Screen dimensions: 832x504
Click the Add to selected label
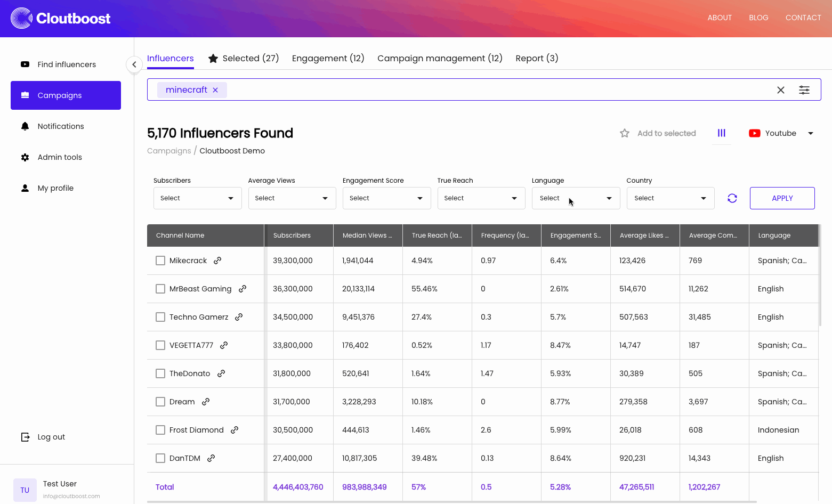667,133
